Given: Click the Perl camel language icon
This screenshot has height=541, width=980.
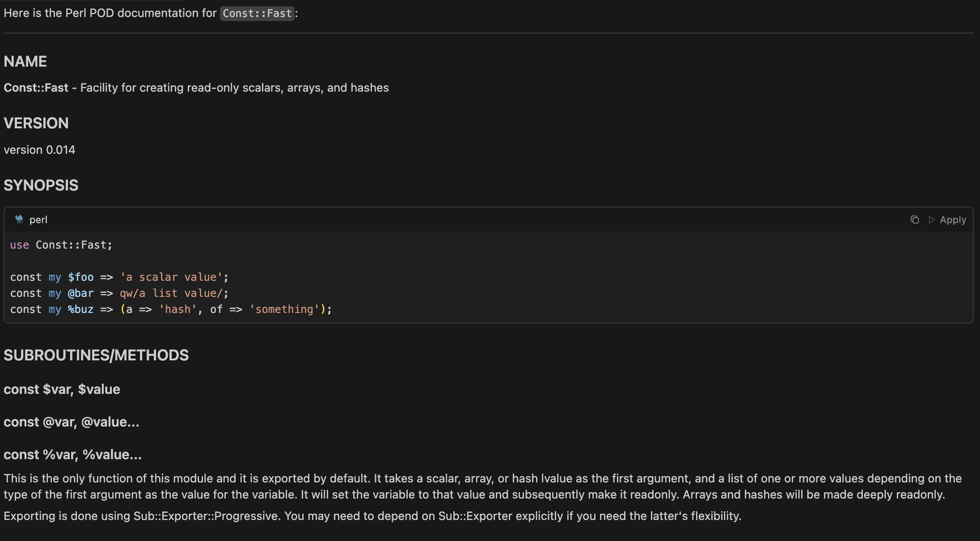Looking at the screenshot, I should click(19, 219).
